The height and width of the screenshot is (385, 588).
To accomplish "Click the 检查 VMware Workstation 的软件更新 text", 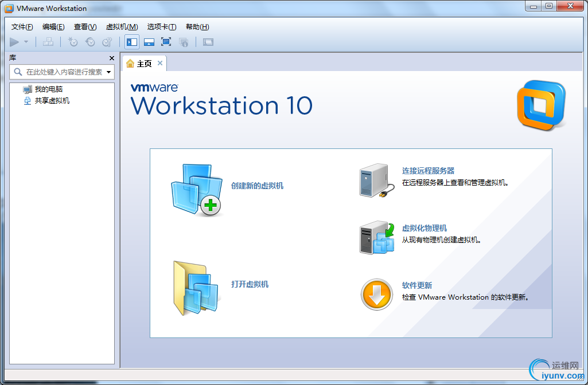I will (x=465, y=297).
